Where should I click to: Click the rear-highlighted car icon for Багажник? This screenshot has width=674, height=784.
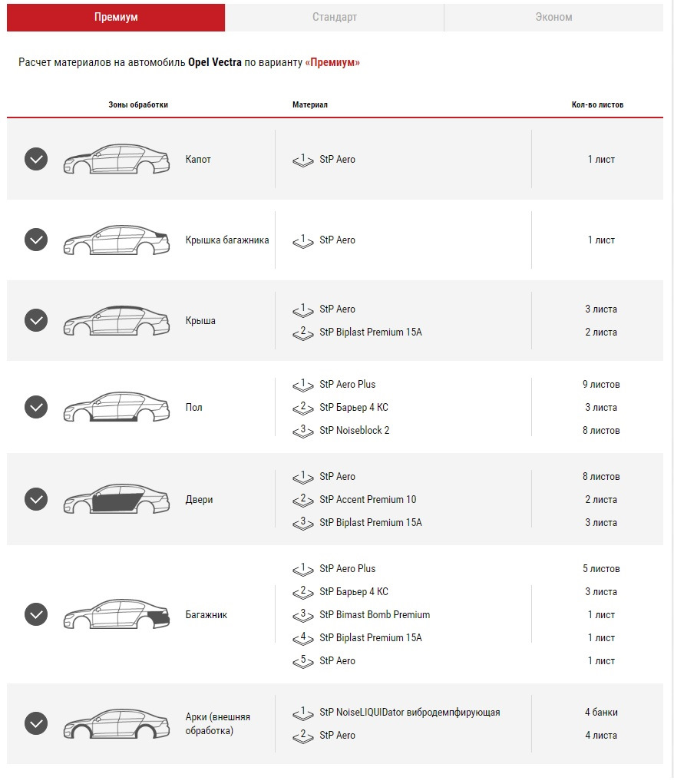pos(116,614)
